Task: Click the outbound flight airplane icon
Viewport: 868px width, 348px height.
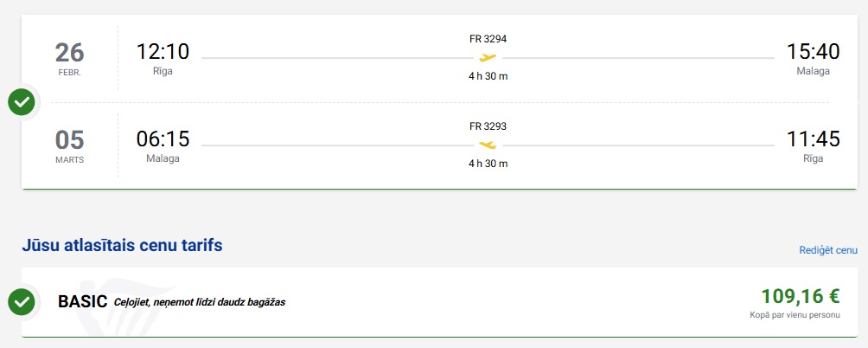Action: pyautogui.click(x=488, y=58)
